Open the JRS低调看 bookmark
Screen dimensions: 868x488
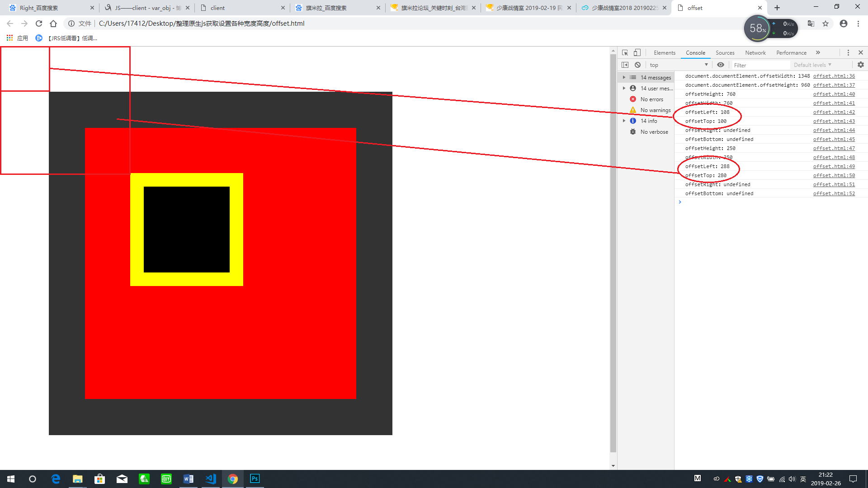[66, 38]
